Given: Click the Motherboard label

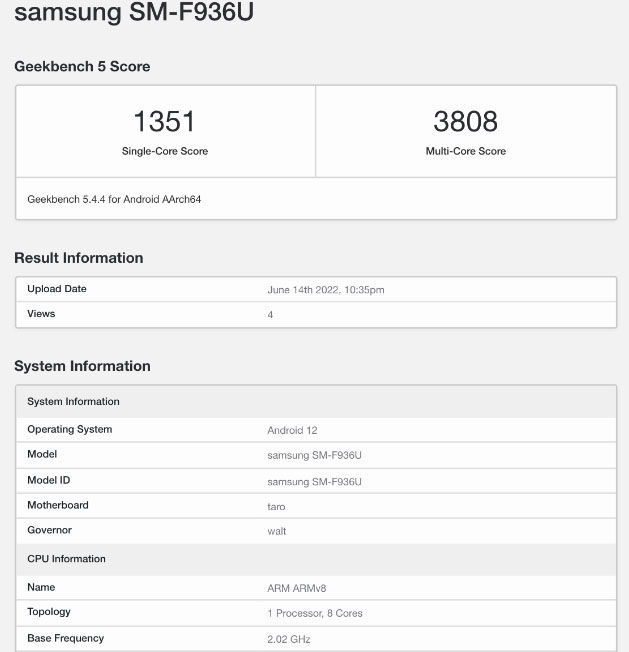Looking at the screenshot, I should (x=58, y=505).
